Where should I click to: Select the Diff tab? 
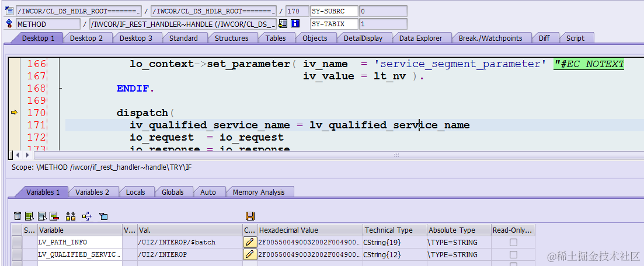(x=544, y=38)
